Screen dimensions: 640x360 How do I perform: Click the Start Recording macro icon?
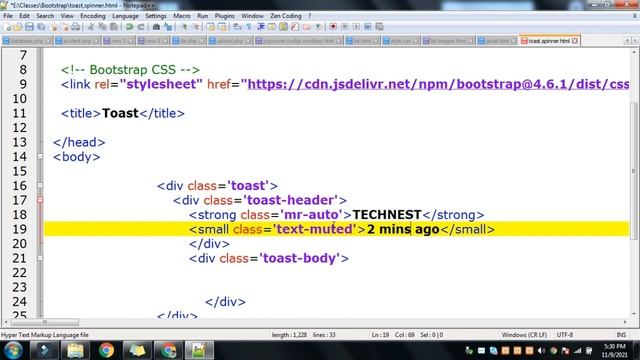(333, 27)
